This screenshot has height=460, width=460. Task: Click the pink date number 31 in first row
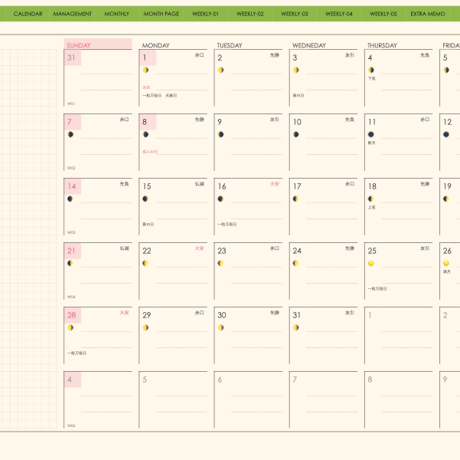point(71,58)
